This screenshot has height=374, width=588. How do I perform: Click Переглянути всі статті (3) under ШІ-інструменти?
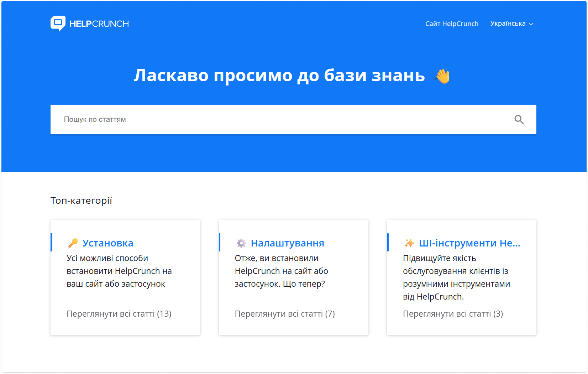pos(453,314)
